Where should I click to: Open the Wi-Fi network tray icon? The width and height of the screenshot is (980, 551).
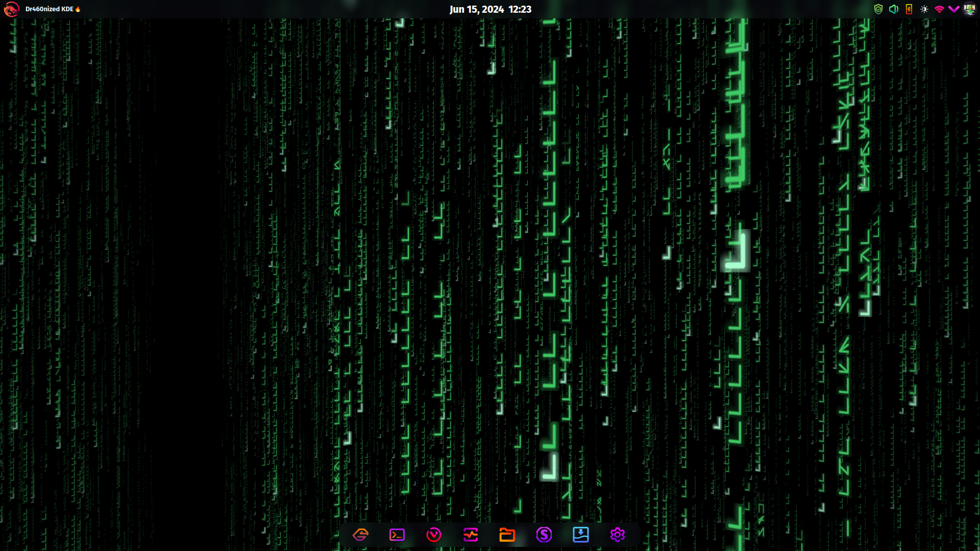click(x=939, y=9)
